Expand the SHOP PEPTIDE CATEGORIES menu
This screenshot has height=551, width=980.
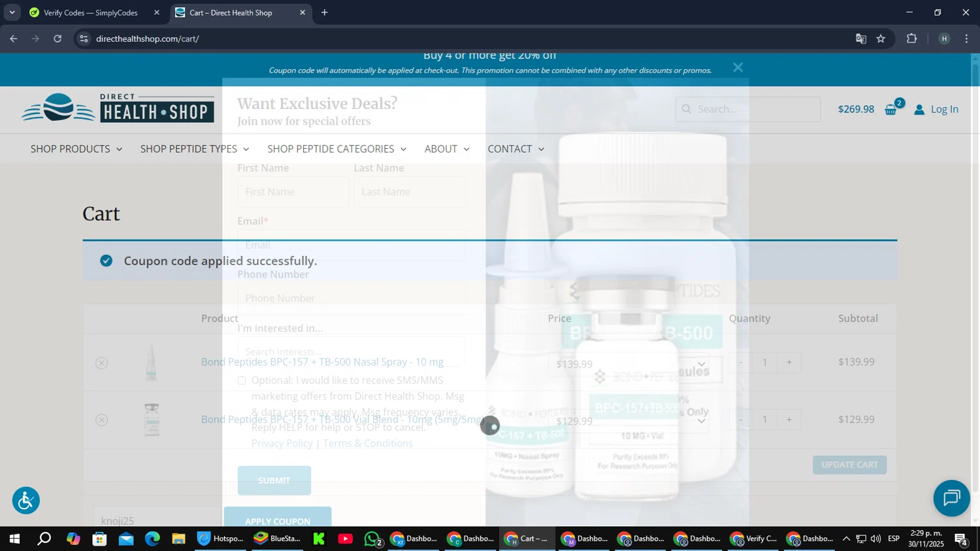[337, 149]
